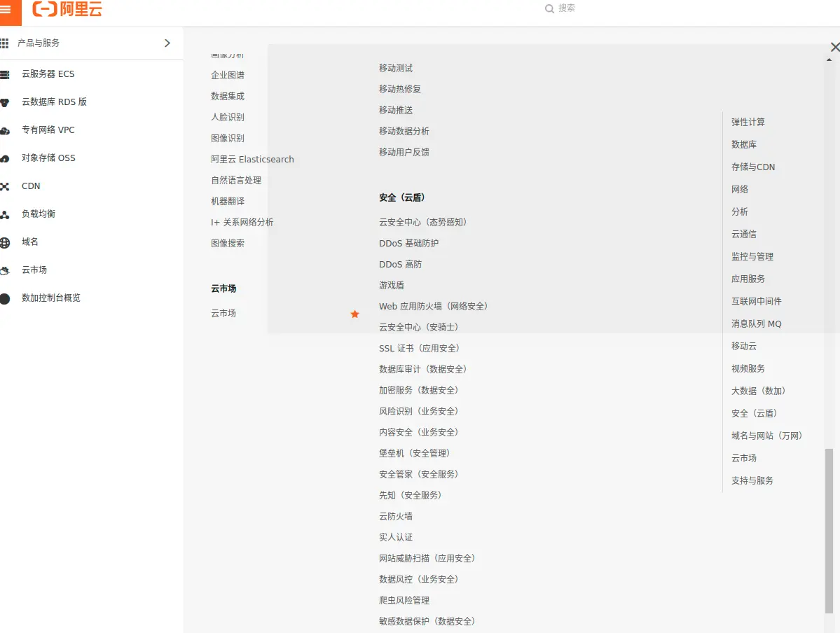The width and height of the screenshot is (840, 633).
Task: Open SSL 证书（应用安全）
Action: (x=420, y=348)
